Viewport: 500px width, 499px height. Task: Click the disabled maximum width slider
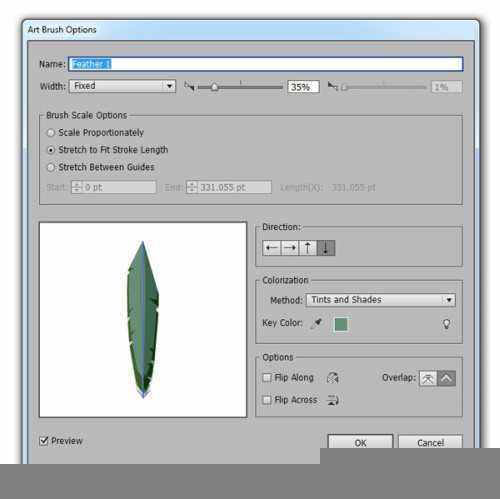[384, 87]
